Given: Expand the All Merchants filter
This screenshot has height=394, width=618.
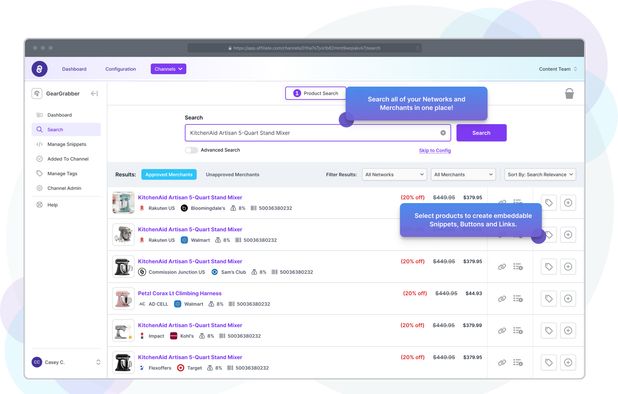Looking at the screenshot, I should tap(464, 175).
